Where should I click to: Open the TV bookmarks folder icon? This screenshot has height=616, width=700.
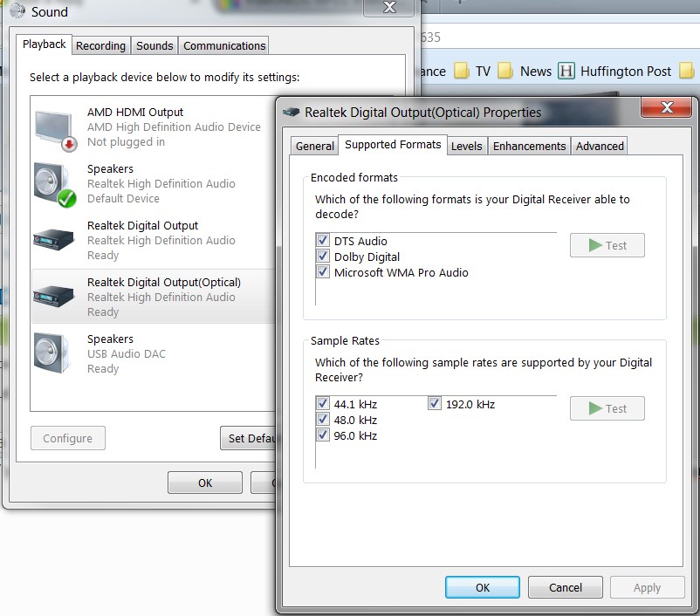[x=462, y=71]
